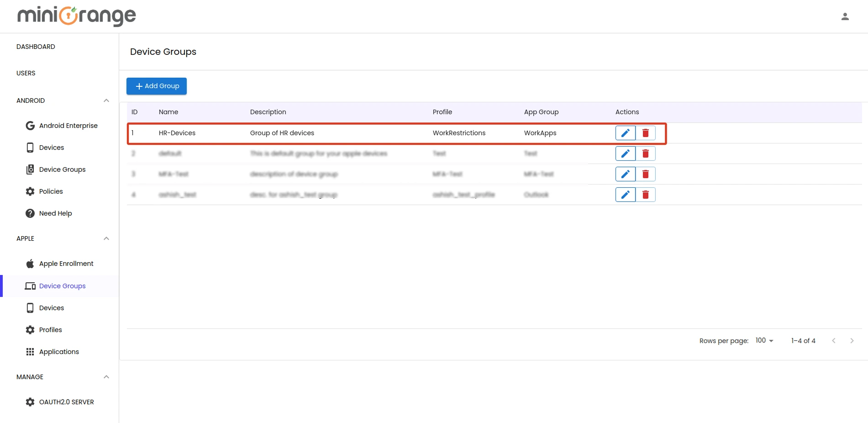Click the Add Group button
This screenshot has width=868, height=423.
[156, 86]
